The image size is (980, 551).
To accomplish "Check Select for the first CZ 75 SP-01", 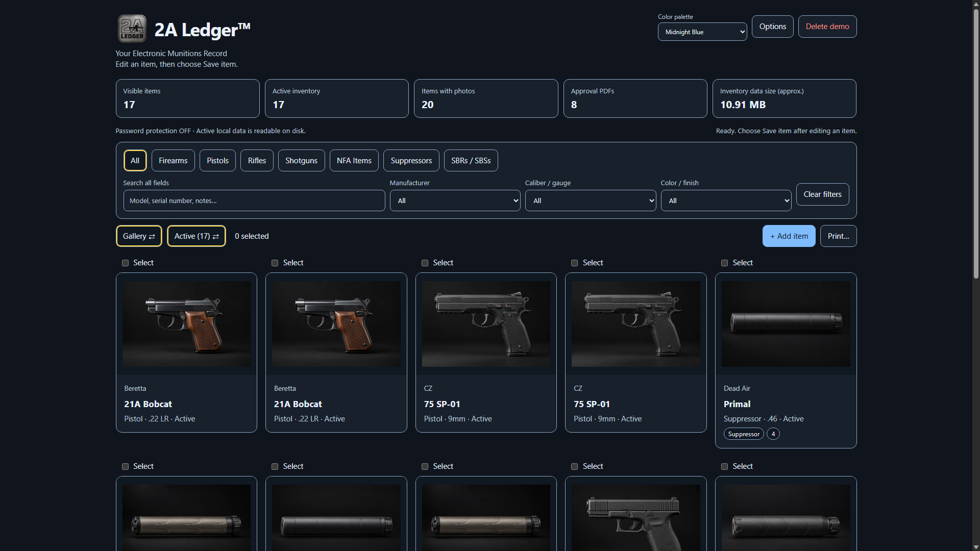I will pyautogui.click(x=425, y=263).
